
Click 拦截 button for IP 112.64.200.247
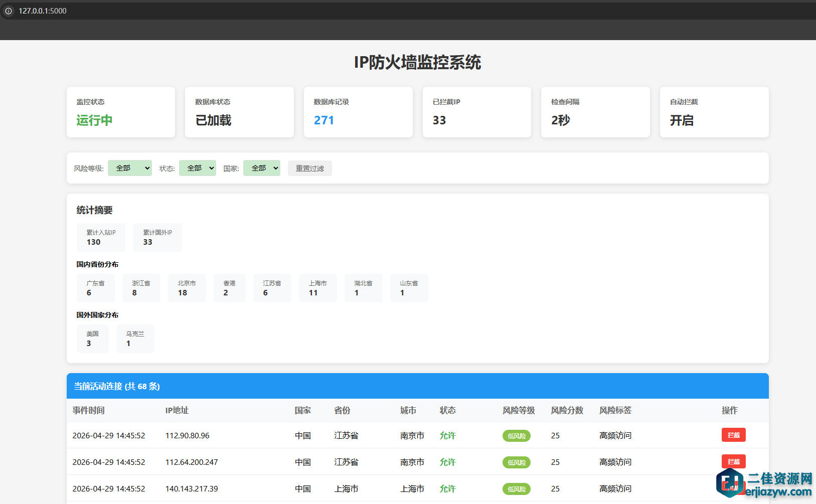point(733,461)
